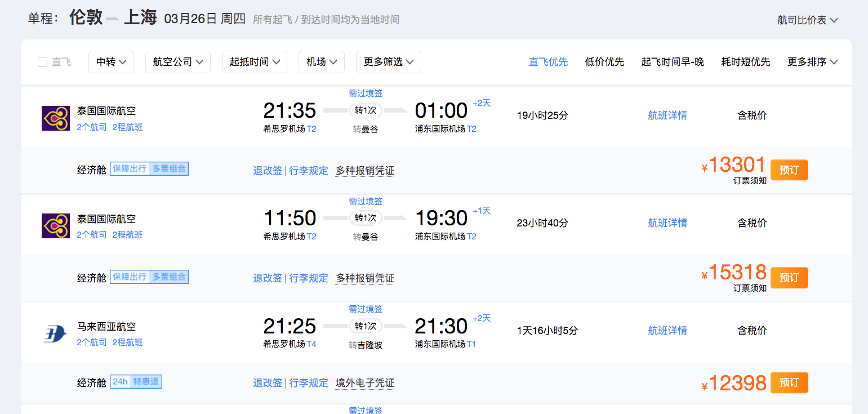Open the 起抵时间 dropdown

tap(255, 62)
